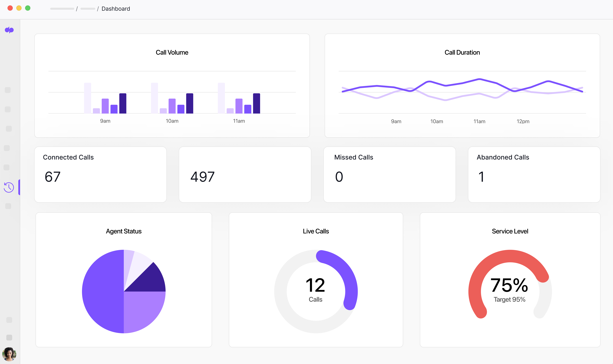
Task: Click the yellow macOS minimize window button
Action: (19, 8)
